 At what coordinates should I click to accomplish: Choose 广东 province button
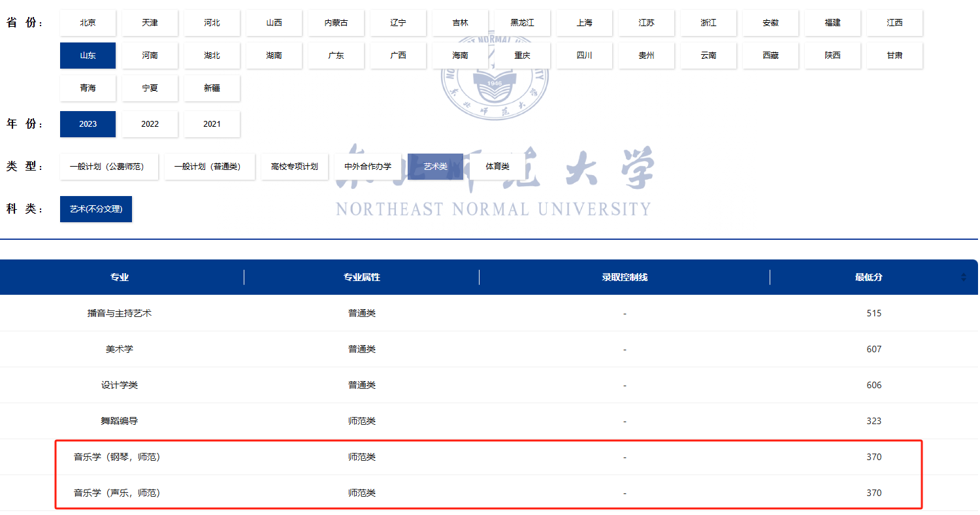(336, 56)
